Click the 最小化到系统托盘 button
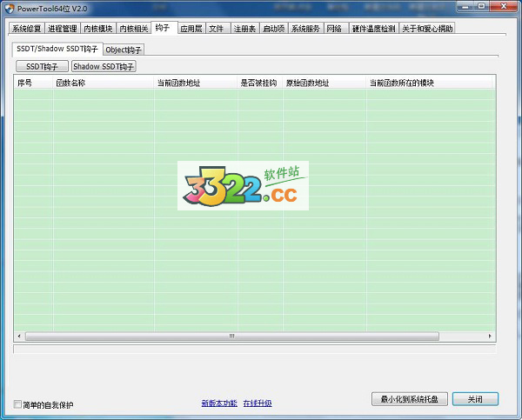This screenshot has height=420, width=522. 410,399
